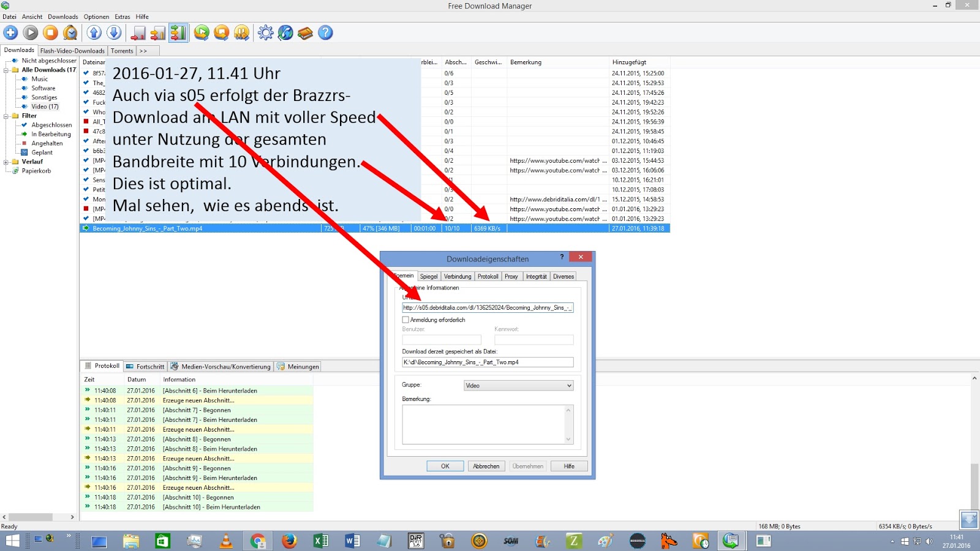Click the blue question mark help icon
980x551 pixels.
pos(325,33)
